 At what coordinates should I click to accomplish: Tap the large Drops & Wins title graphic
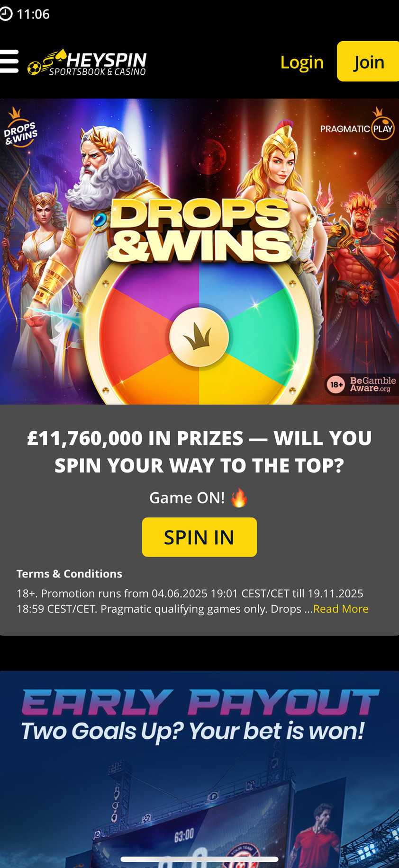tap(199, 230)
